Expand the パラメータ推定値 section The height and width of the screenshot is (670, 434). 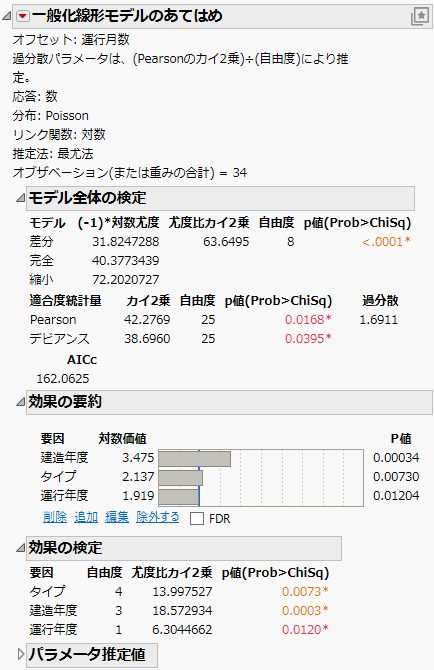pos(21,654)
